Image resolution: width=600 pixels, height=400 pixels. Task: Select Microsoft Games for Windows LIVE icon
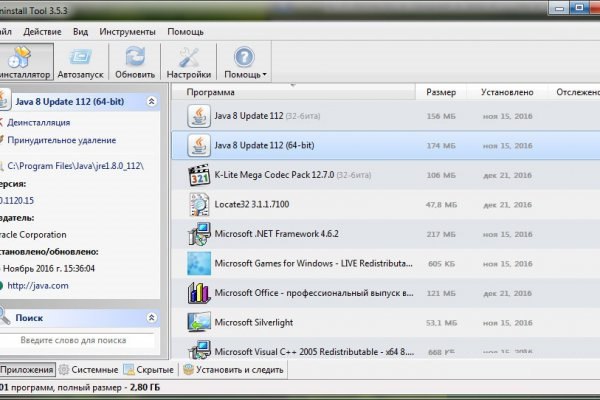click(199, 263)
